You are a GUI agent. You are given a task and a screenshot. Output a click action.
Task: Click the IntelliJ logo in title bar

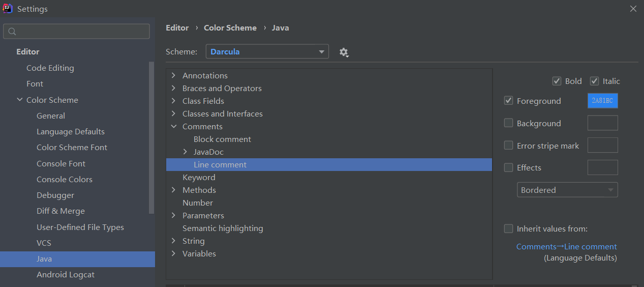click(x=8, y=9)
